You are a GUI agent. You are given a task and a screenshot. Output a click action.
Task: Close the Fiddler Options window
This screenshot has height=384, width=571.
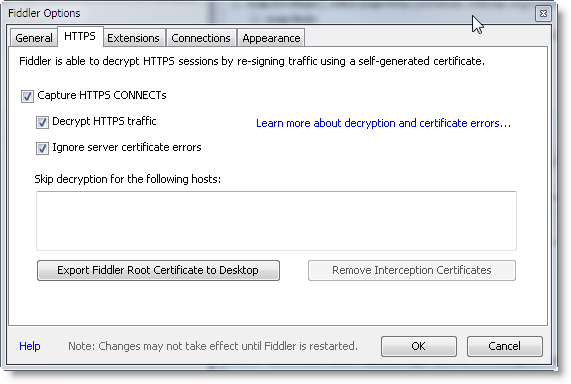tap(543, 13)
